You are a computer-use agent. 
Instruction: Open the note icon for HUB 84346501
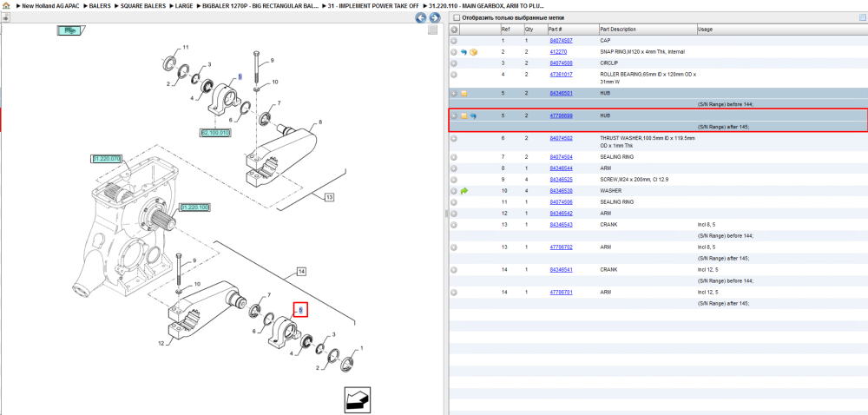coord(464,94)
